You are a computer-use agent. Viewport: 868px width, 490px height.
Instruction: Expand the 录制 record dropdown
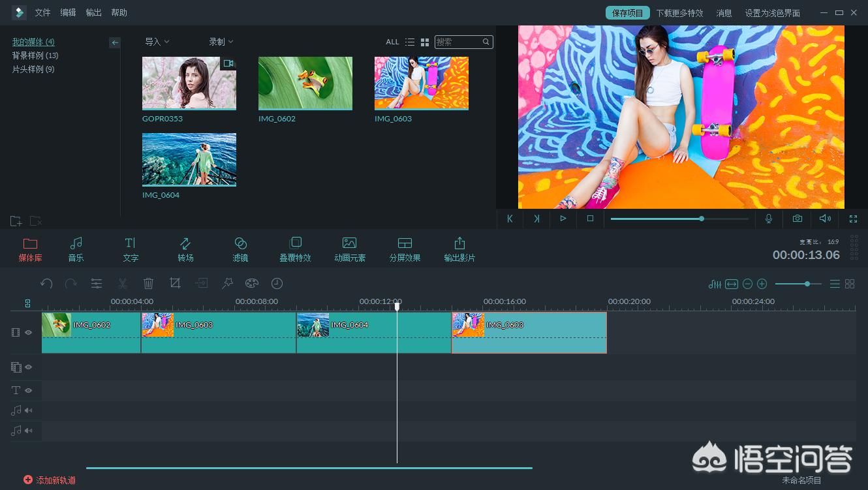pos(221,42)
